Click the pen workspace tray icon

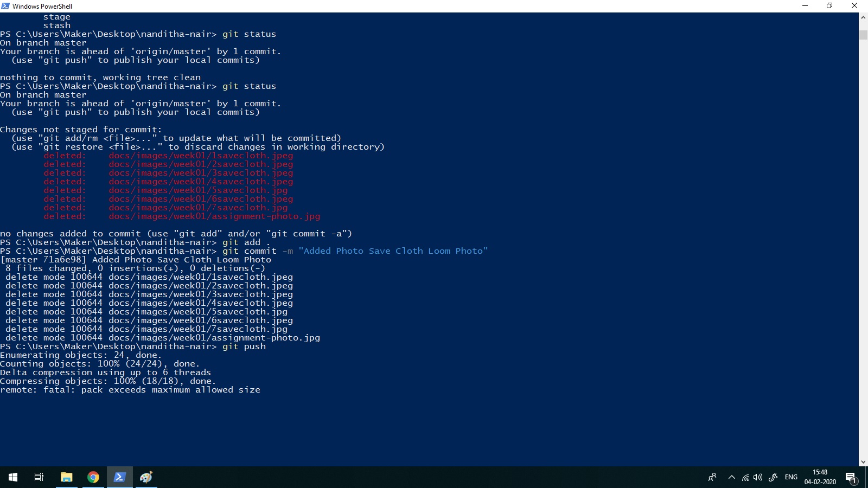tap(773, 477)
